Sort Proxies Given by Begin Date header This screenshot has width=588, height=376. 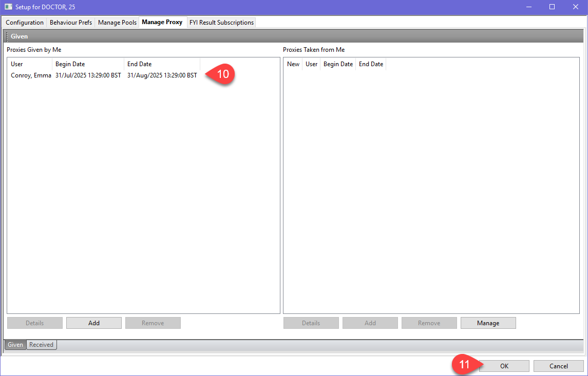click(x=88, y=64)
